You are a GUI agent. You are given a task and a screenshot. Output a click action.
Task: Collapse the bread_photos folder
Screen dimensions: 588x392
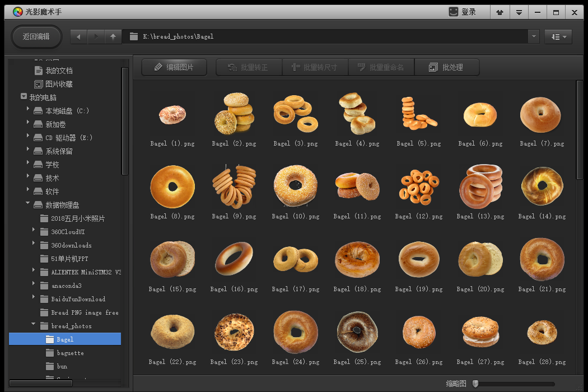(x=34, y=324)
